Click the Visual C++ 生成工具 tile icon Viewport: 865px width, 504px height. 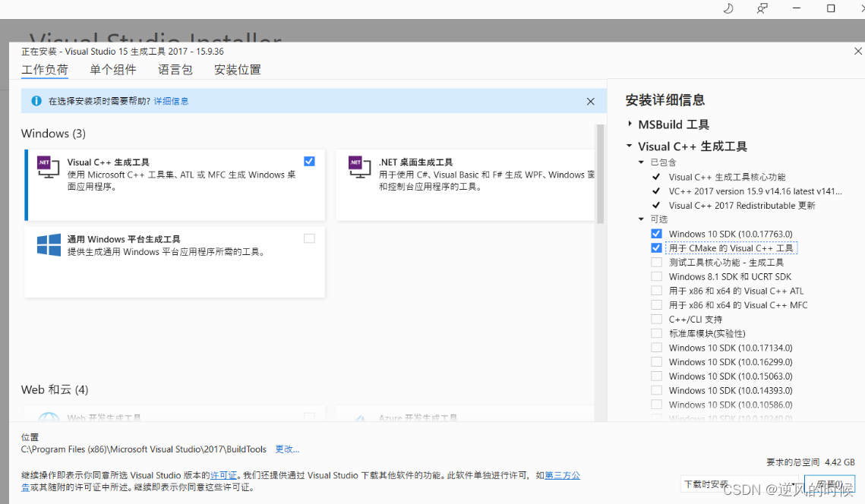(x=49, y=168)
